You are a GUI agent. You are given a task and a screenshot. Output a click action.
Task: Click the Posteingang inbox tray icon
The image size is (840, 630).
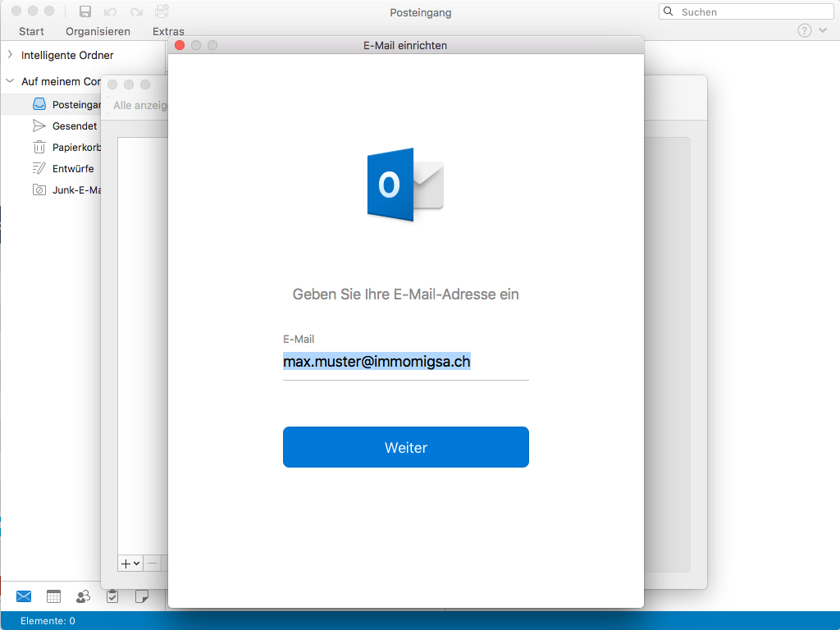(x=39, y=104)
